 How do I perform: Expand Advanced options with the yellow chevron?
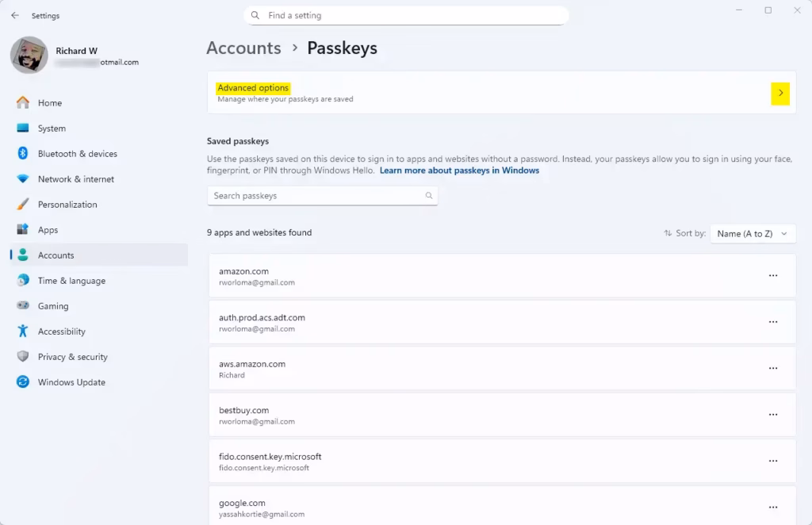(780, 93)
